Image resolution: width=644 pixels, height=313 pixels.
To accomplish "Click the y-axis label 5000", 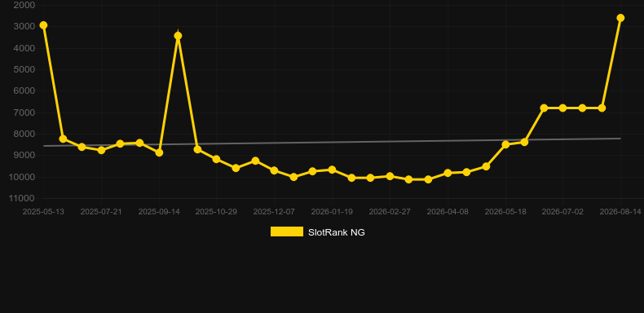I will tap(24, 69).
